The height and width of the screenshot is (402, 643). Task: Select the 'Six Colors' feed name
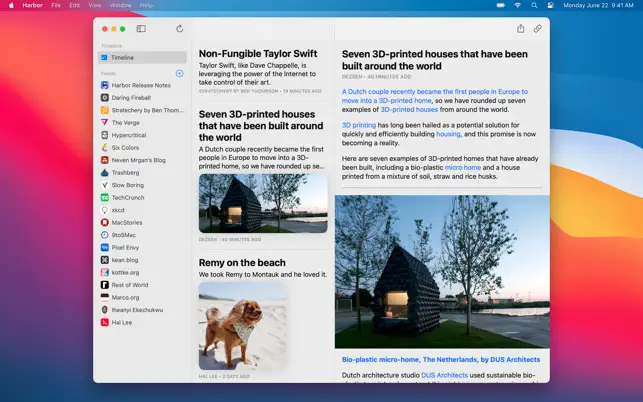pos(125,148)
